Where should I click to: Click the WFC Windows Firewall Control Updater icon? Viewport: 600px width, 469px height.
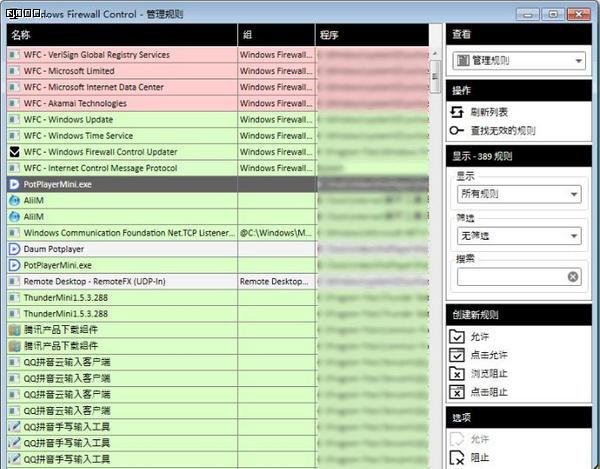tap(14, 152)
